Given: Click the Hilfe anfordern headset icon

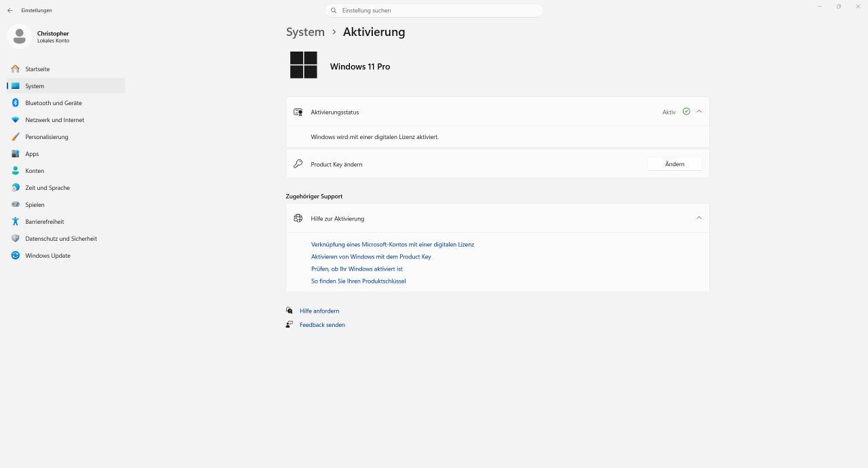Looking at the screenshot, I should [290, 311].
